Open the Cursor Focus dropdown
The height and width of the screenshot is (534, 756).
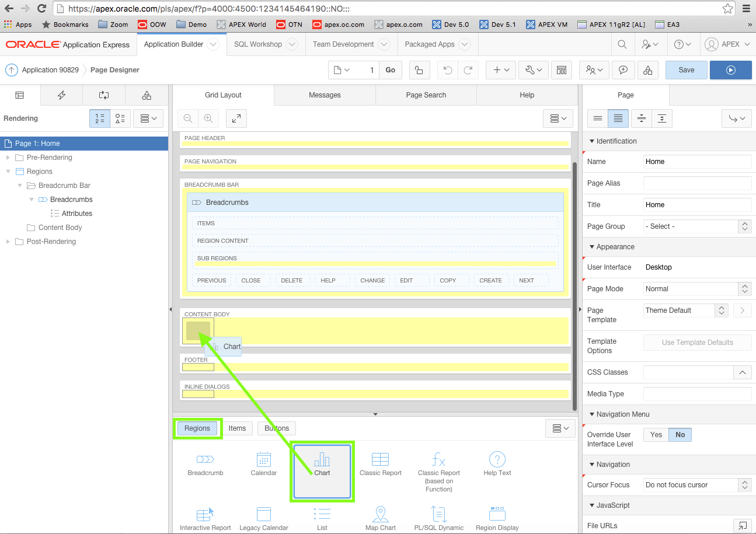(x=697, y=485)
